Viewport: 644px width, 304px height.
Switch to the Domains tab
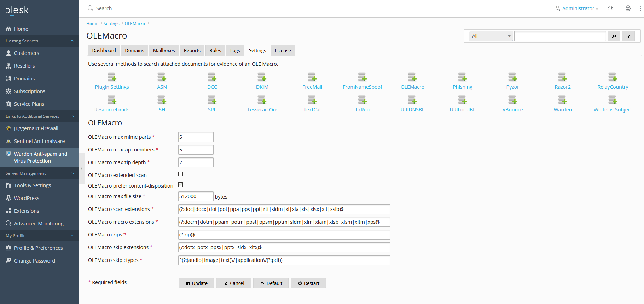(x=134, y=50)
